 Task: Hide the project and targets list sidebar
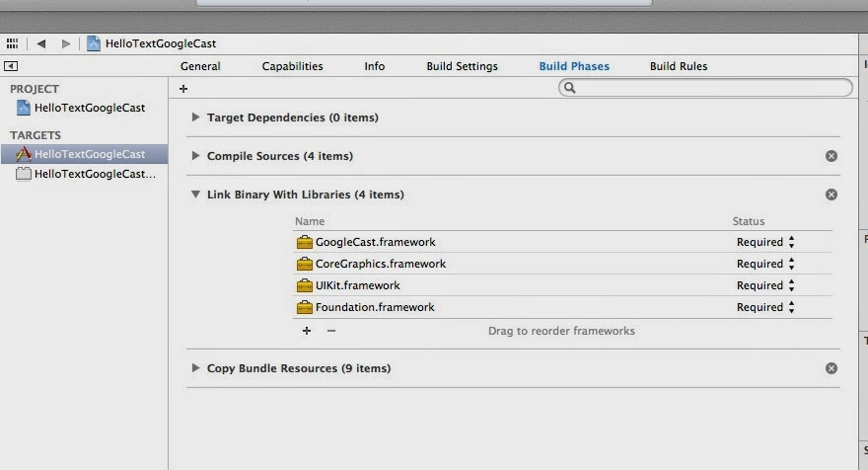[x=11, y=66]
